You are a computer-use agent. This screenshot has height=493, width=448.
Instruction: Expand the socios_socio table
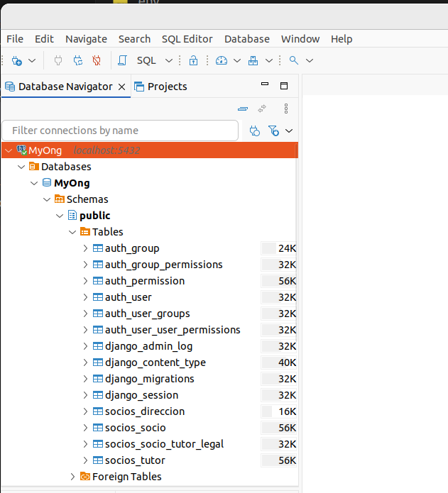click(85, 428)
